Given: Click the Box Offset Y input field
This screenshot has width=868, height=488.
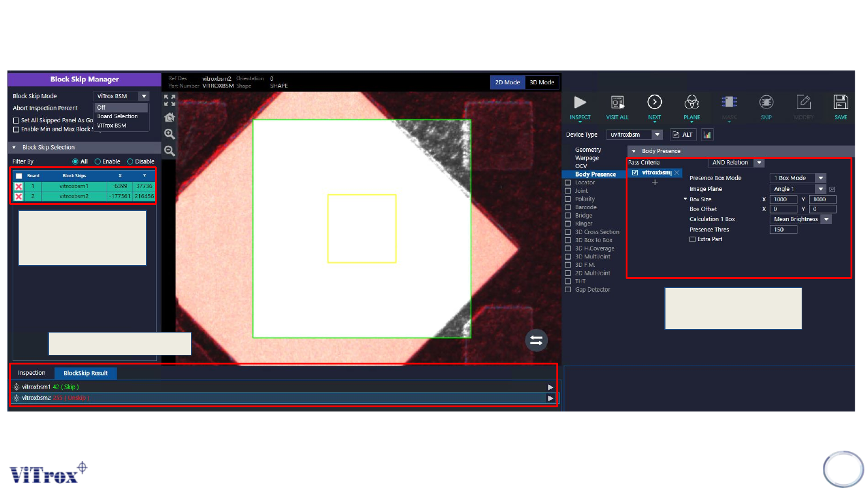Looking at the screenshot, I should pyautogui.click(x=822, y=209).
